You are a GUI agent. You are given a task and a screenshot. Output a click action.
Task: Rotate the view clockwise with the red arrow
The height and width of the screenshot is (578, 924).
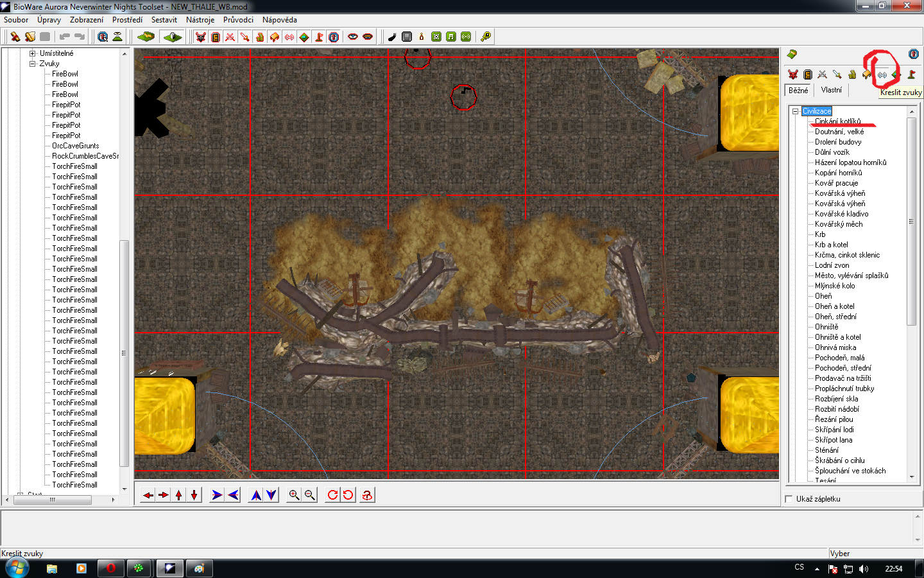point(332,495)
